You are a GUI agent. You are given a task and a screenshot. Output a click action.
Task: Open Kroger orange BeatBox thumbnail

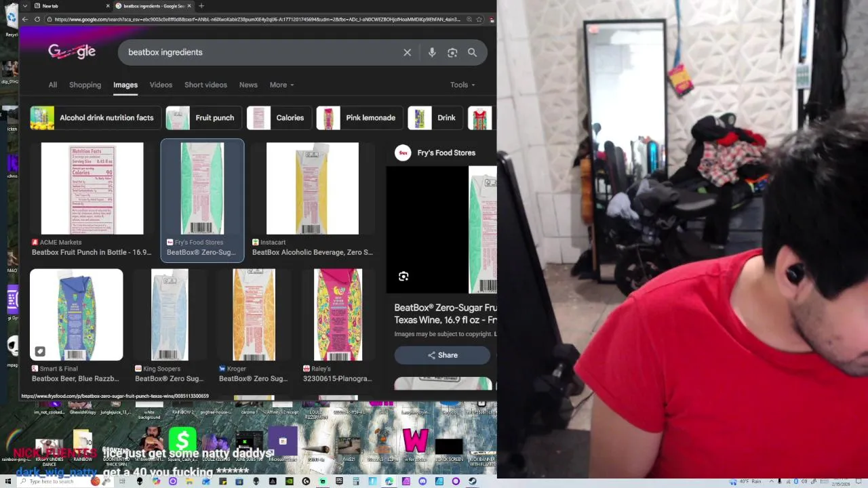(254, 314)
